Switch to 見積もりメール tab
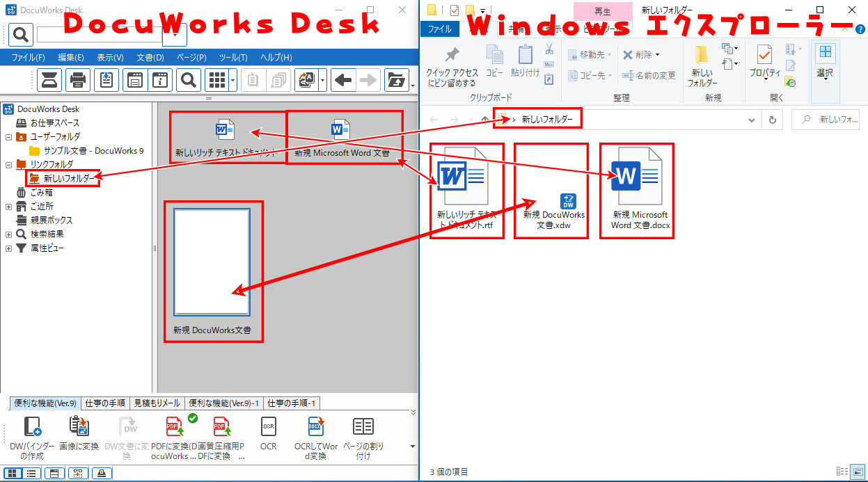 click(157, 403)
